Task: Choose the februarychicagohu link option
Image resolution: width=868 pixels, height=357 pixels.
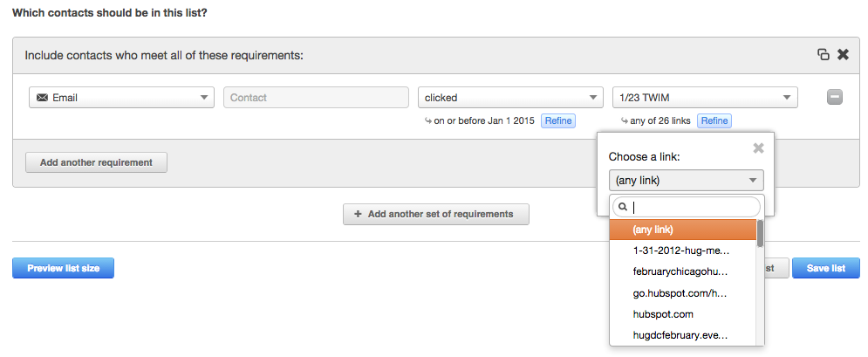Action: (x=682, y=271)
